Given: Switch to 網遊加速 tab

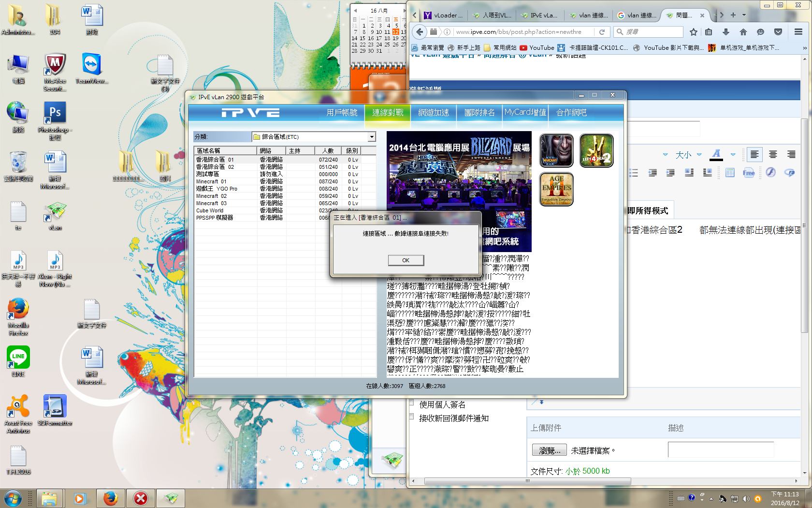Looking at the screenshot, I should click(433, 112).
